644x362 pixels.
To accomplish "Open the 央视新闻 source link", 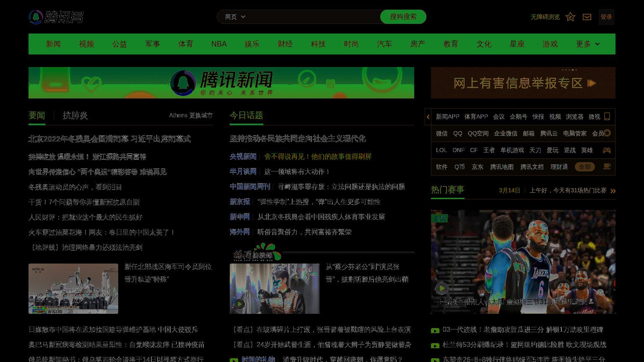I will coord(243,156).
